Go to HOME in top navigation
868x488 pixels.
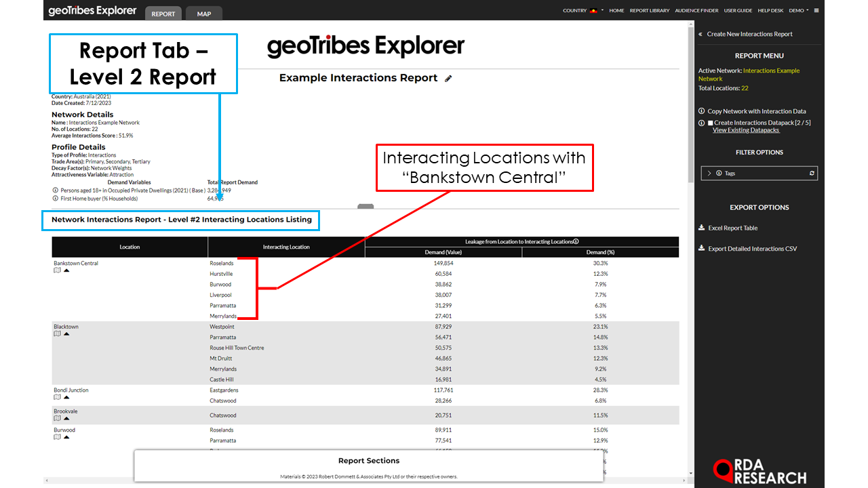[616, 11]
